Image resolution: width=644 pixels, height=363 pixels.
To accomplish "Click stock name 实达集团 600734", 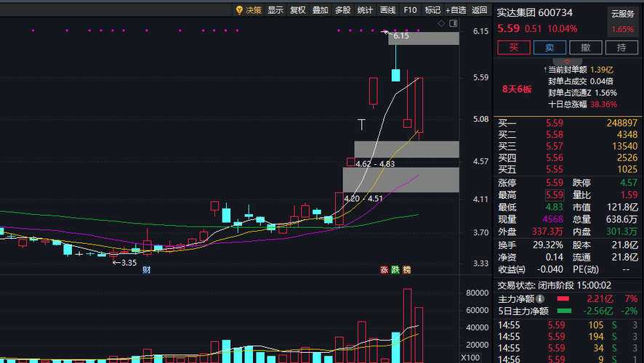I will [x=535, y=13].
